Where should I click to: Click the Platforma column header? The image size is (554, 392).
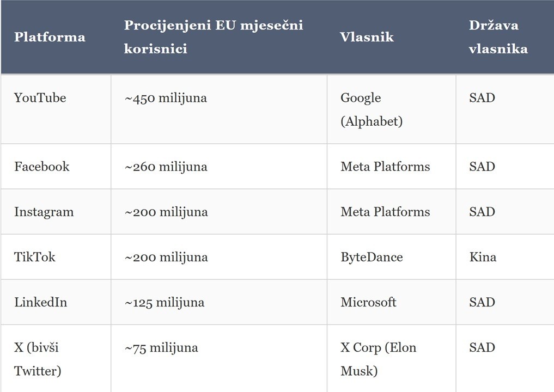coord(50,37)
